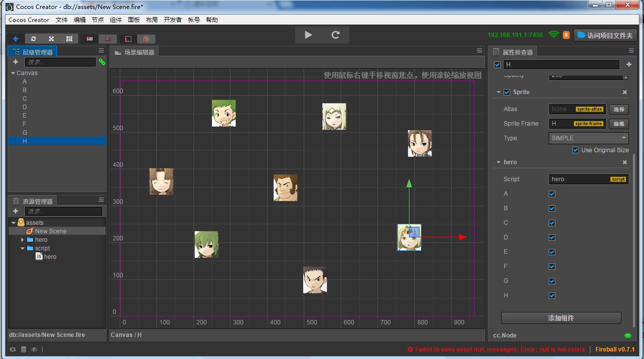This screenshot has height=359, width=644.
Task: Open the 开发者 menu
Action: (x=173, y=20)
